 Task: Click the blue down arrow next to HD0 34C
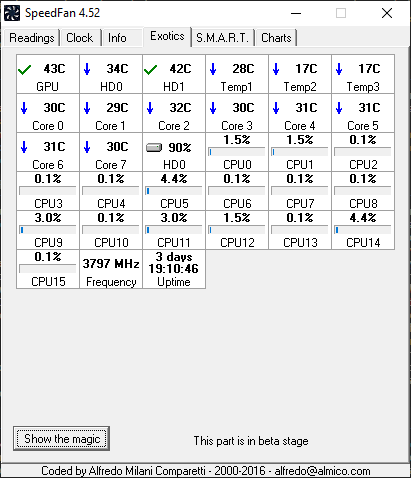coord(87,69)
